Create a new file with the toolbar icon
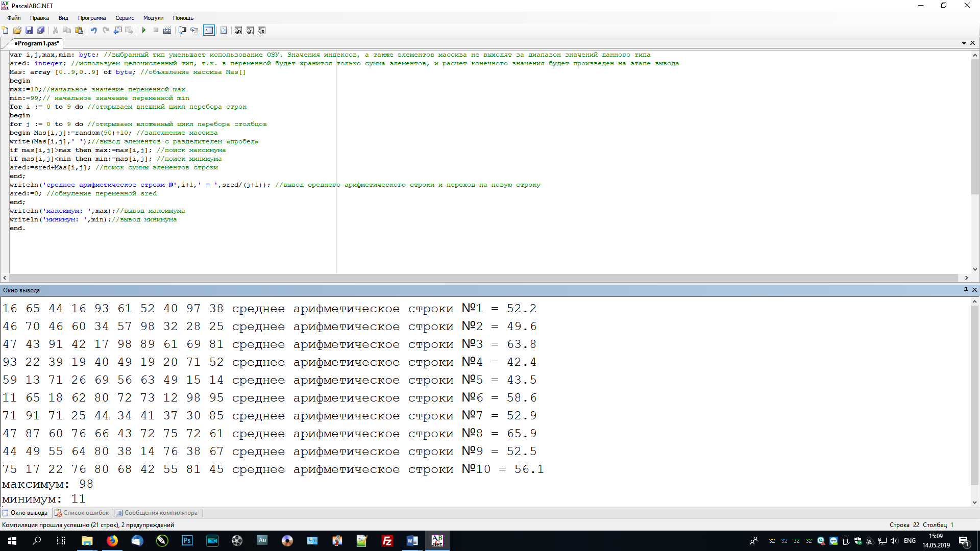Viewport: 980px width, 551px height. 6,31
